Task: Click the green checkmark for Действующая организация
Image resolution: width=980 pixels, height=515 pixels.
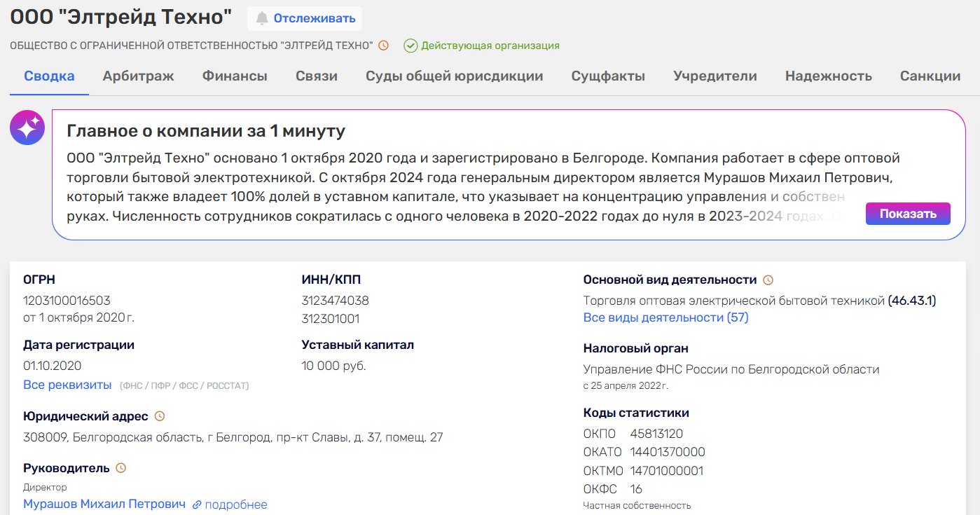Action: (410, 46)
